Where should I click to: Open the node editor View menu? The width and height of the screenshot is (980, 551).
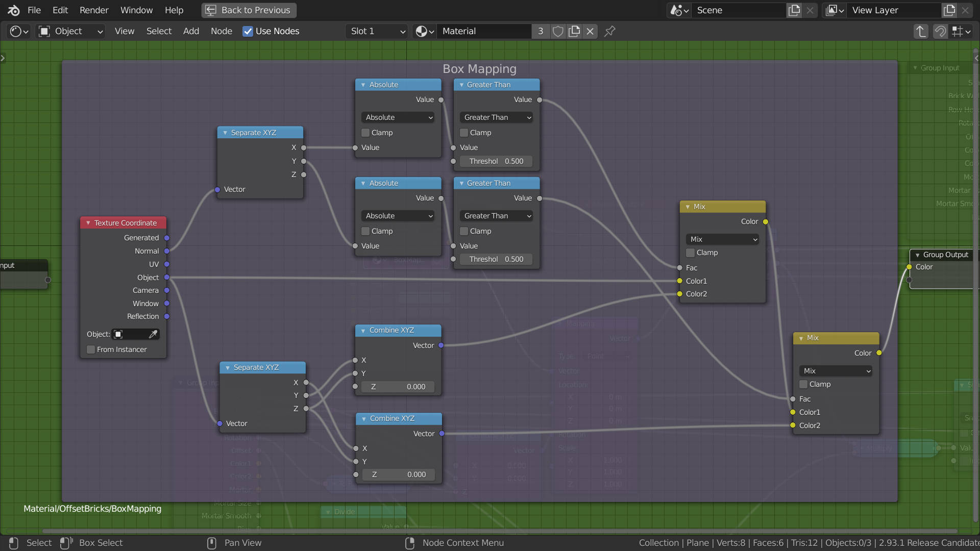[x=125, y=31]
